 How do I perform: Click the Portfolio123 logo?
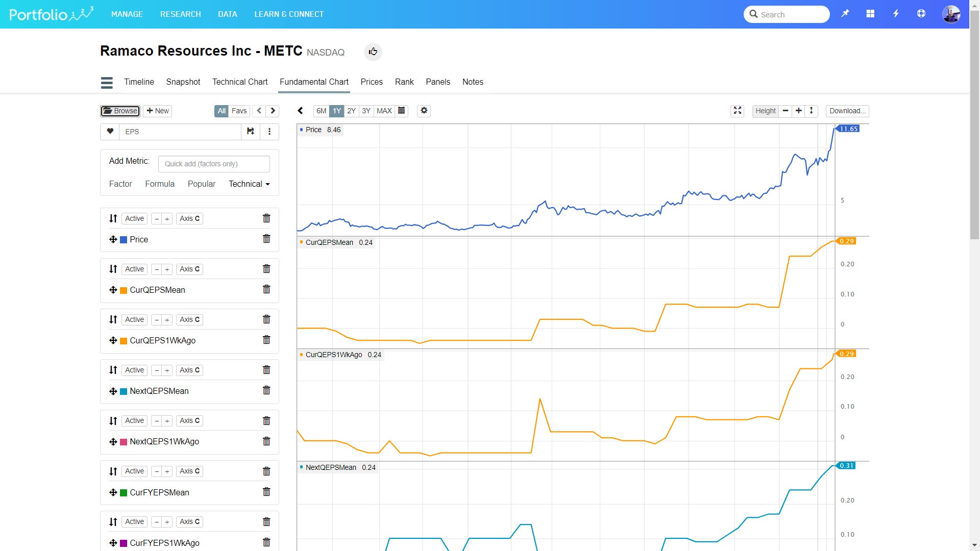point(51,14)
